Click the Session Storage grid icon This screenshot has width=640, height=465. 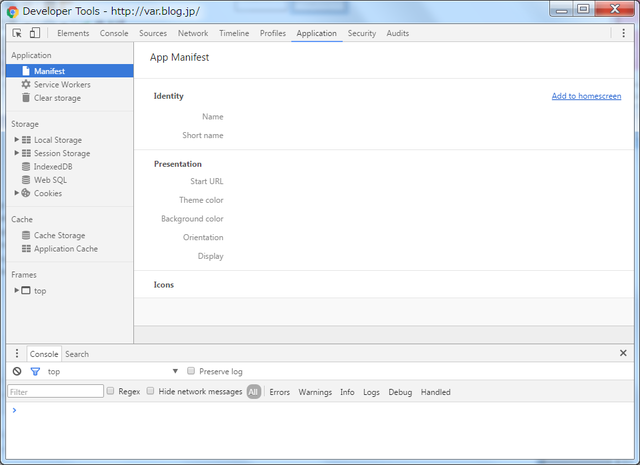[26, 153]
